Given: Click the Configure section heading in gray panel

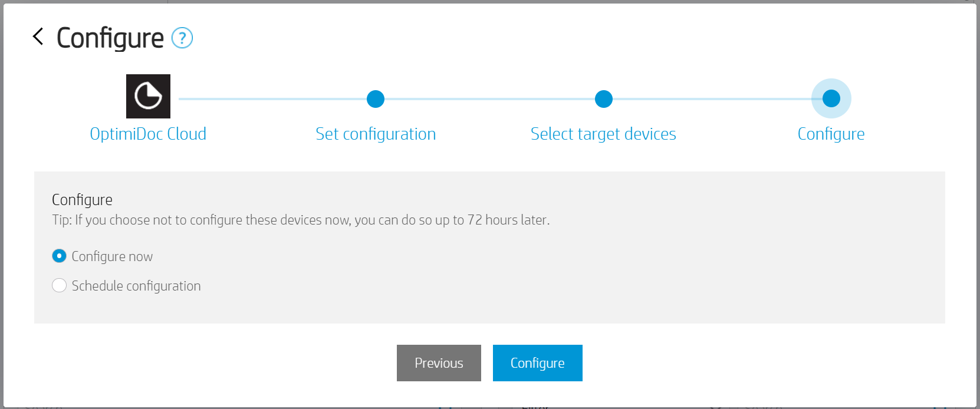Looking at the screenshot, I should (x=82, y=200).
